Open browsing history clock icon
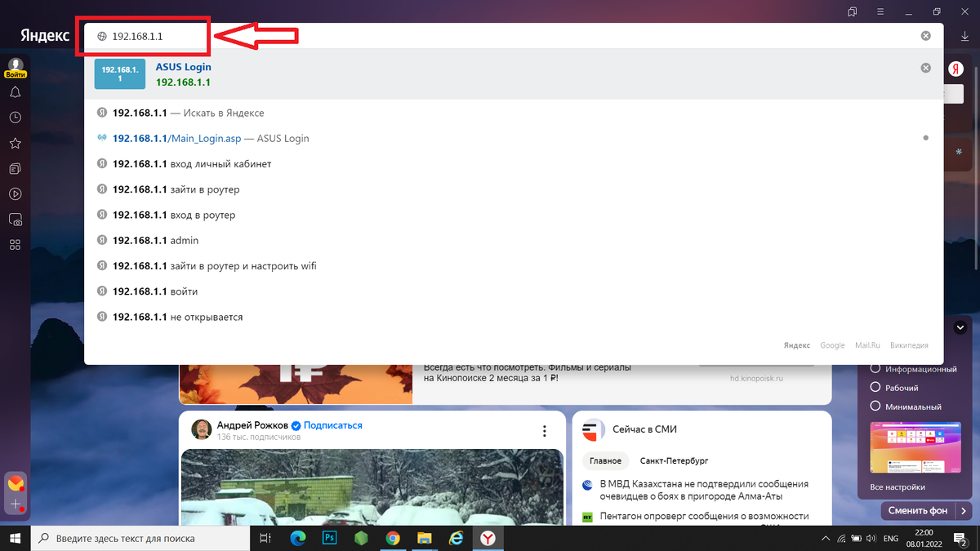980x551 pixels. pos(15,118)
